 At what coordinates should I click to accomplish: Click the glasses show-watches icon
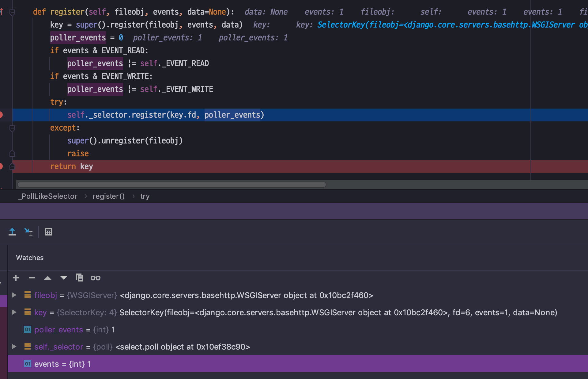[x=96, y=278]
